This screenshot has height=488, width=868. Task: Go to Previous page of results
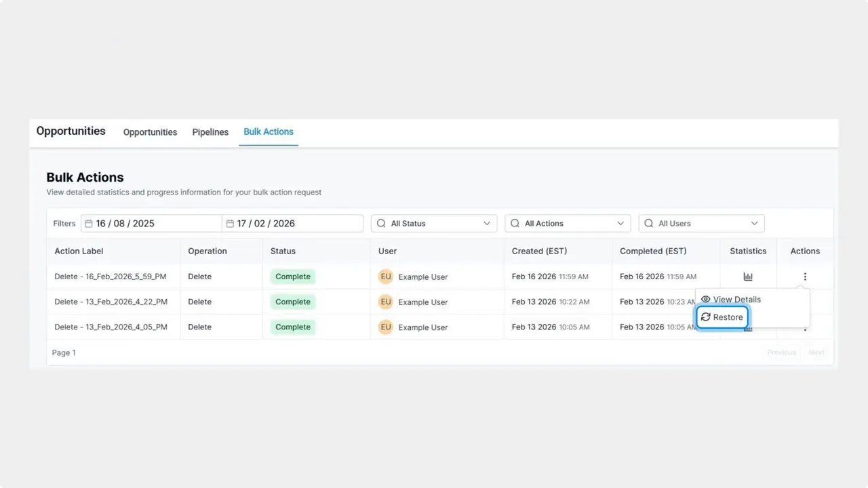tap(781, 352)
